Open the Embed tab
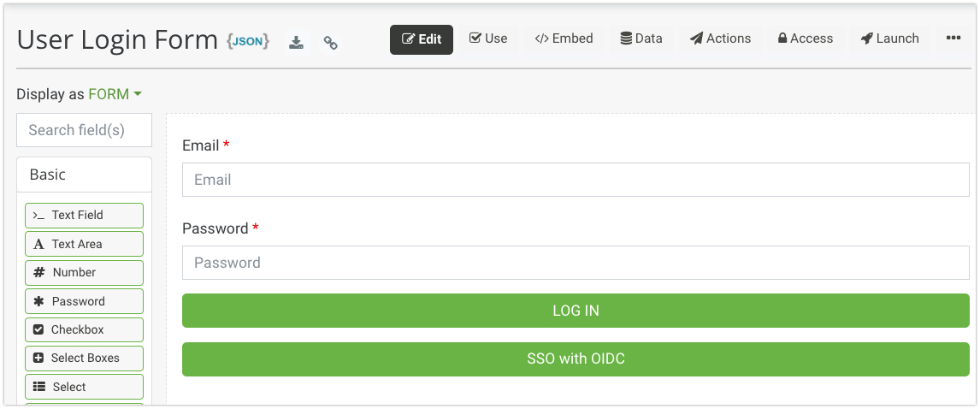 pyautogui.click(x=564, y=39)
